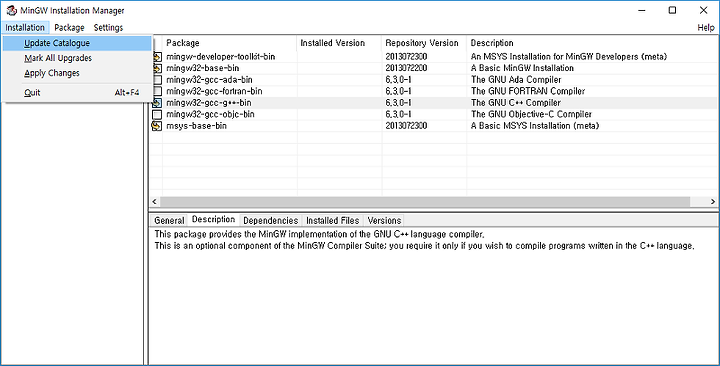720x366 pixels.
Task: Sort by Repository Version column header
Action: coord(424,43)
